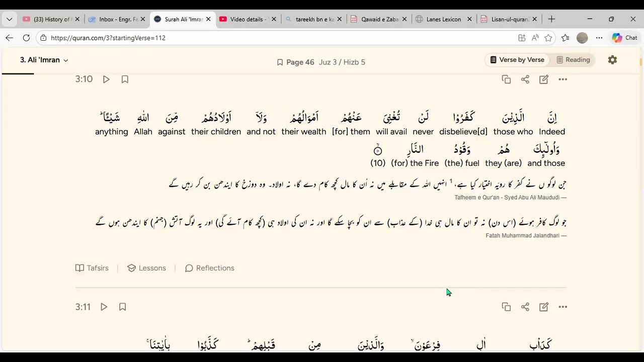The image size is (644, 362).
Task: Open Quran.com settings gear
Action: point(612,60)
